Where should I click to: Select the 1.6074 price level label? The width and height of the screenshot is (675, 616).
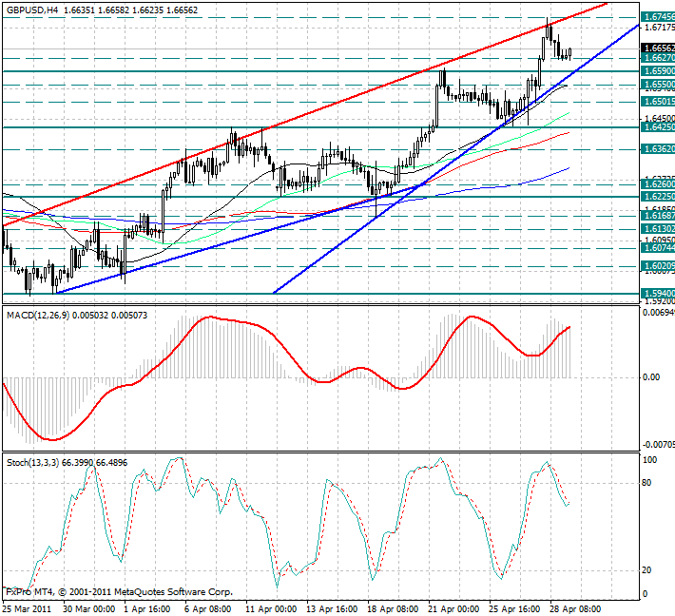tap(658, 248)
